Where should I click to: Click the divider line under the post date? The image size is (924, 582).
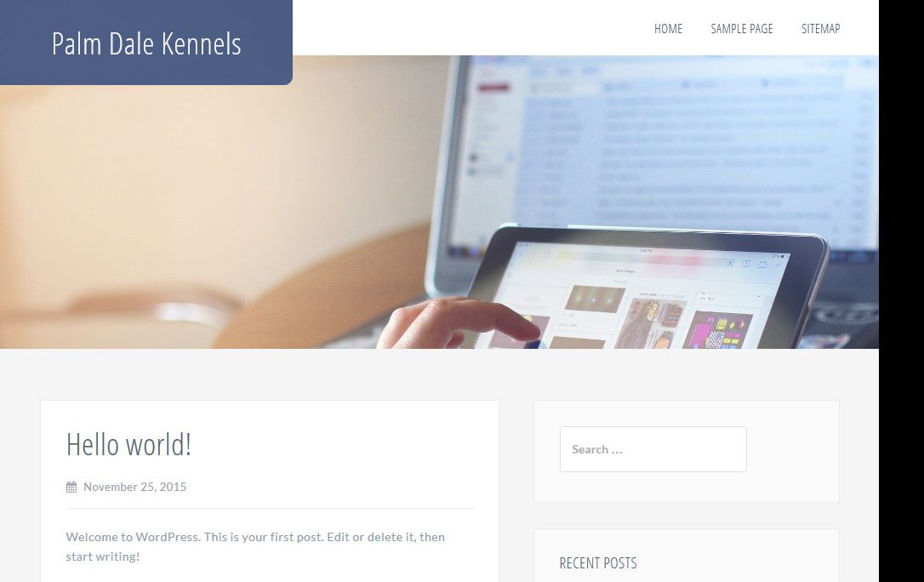point(270,508)
